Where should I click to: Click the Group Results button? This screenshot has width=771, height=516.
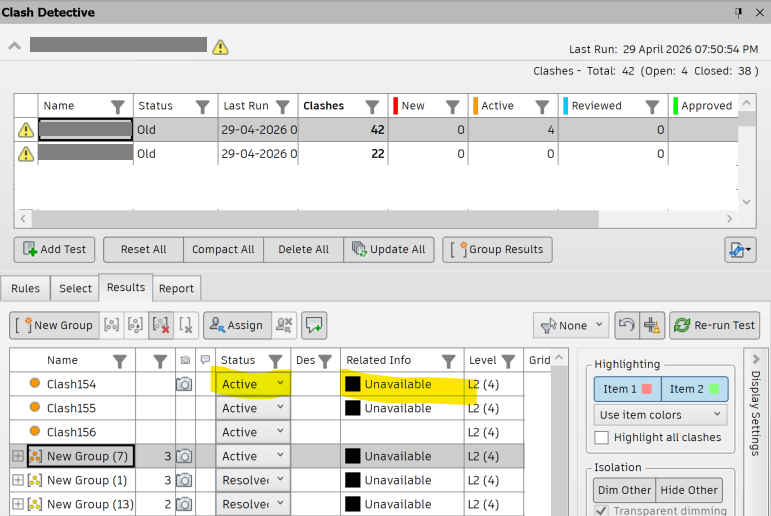tap(497, 250)
